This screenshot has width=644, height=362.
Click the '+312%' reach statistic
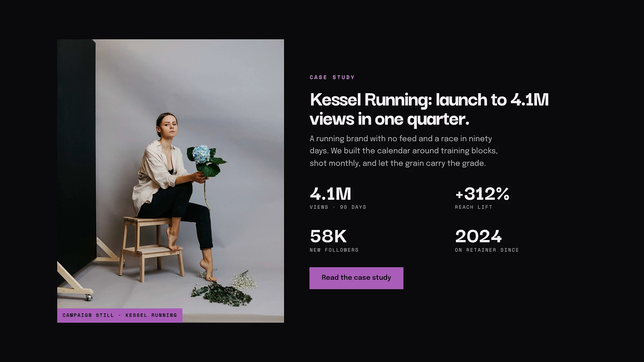[x=482, y=194]
